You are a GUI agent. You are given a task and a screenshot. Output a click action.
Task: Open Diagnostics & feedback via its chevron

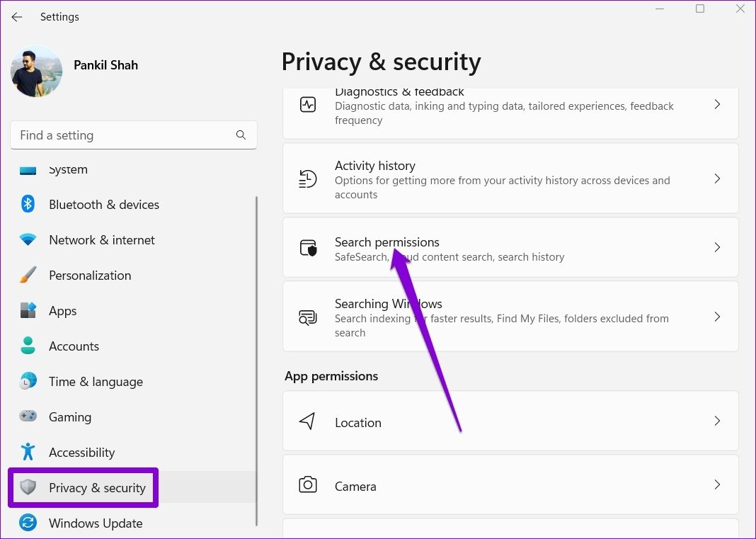(x=717, y=105)
